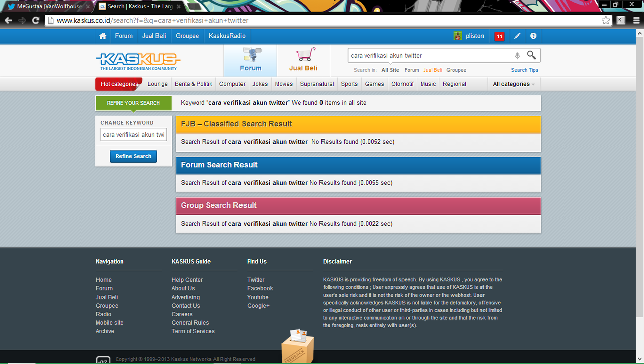Open footer Twitter link
This screenshot has width=644, height=364.
(x=256, y=280)
